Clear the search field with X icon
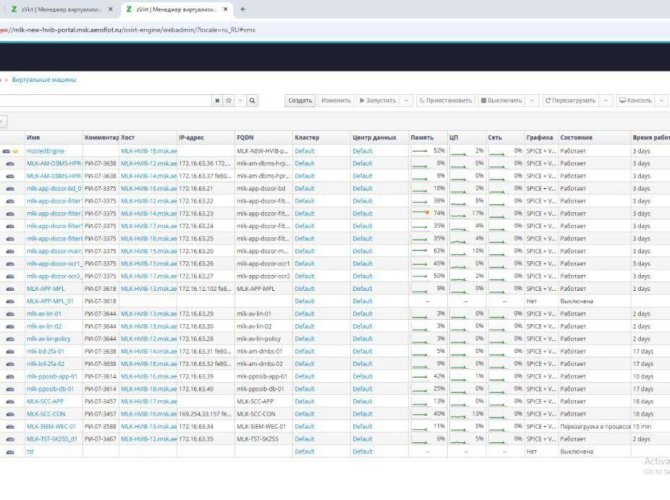The image size is (670, 500). [217, 101]
